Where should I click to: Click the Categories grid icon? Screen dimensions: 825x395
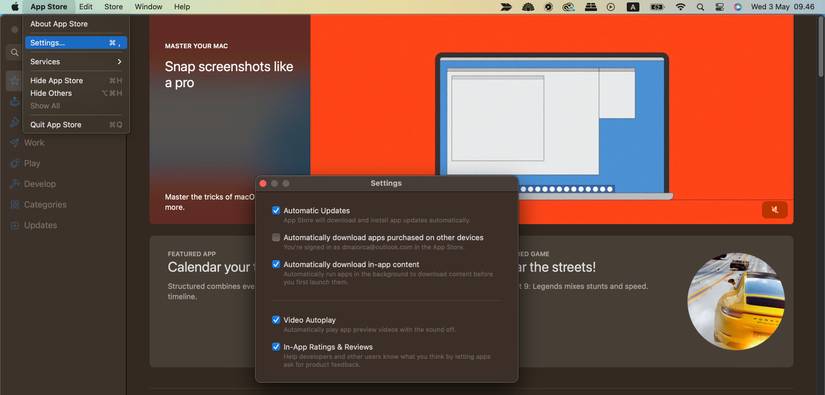[15, 204]
